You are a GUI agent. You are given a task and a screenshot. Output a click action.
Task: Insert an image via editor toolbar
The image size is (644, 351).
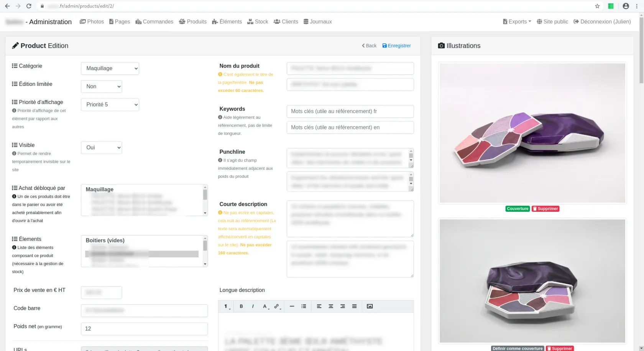click(370, 306)
